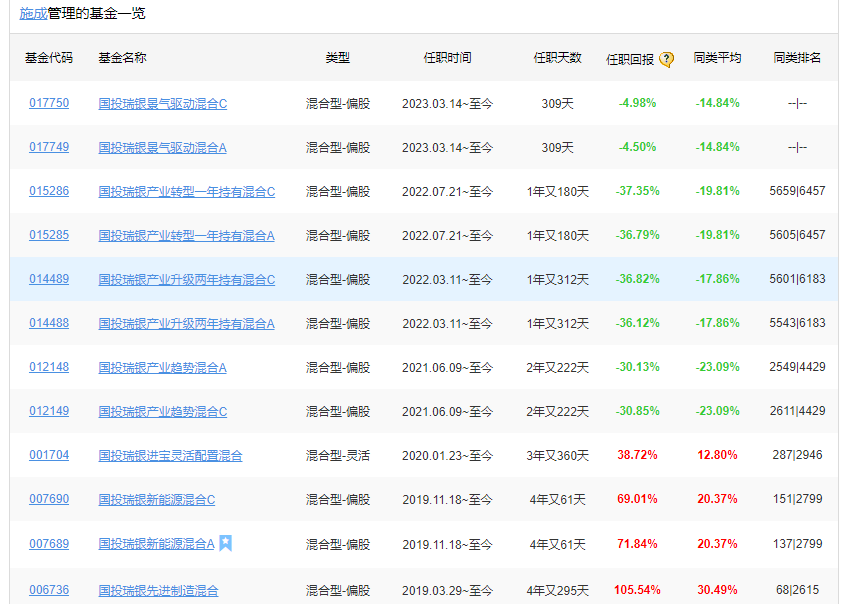This screenshot has height=604, width=850.
Task: Select ranking 2549|4429
Action: pyautogui.click(x=797, y=367)
